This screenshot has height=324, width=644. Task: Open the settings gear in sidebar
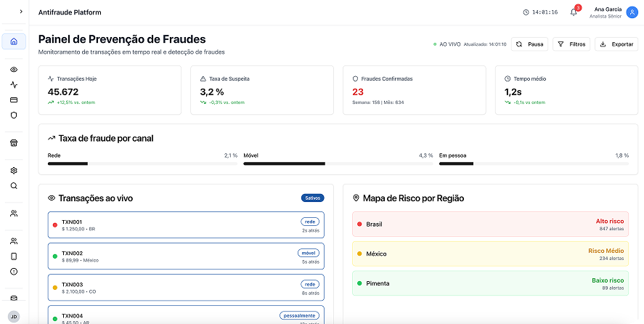[14, 171]
